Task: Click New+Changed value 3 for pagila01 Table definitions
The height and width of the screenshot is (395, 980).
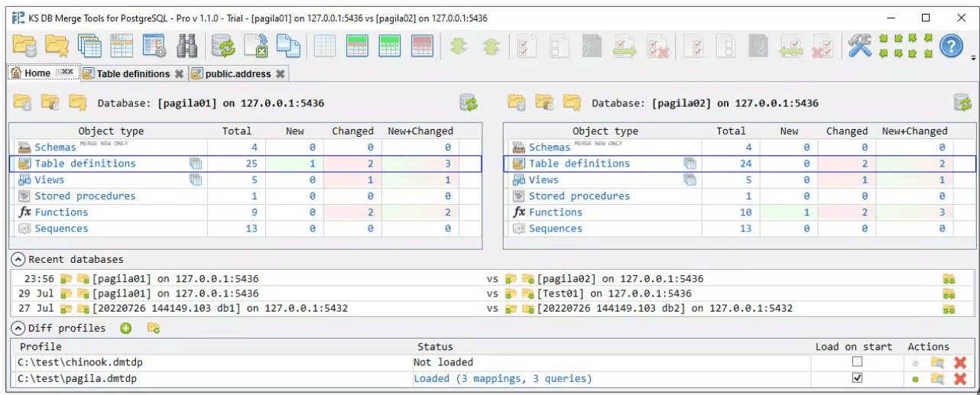Action: 447,164
